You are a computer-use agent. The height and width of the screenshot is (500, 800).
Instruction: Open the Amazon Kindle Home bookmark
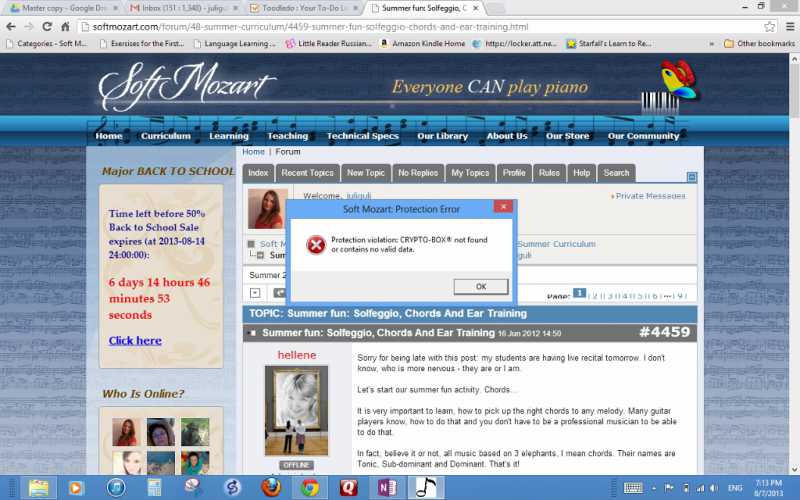[423, 44]
